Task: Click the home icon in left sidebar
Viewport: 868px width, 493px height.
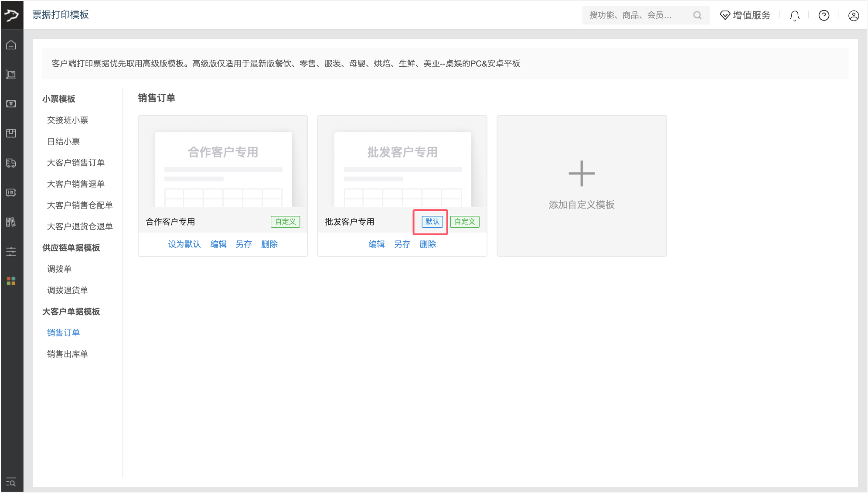Action: [11, 45]
